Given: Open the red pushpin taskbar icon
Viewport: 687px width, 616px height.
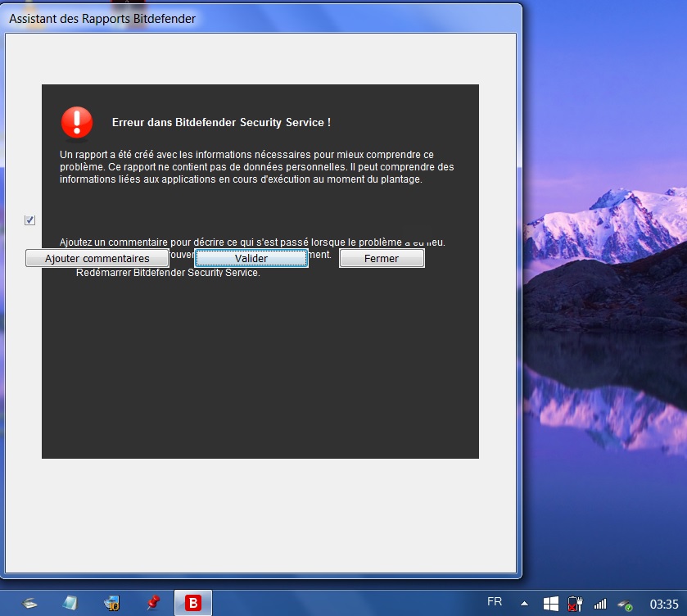Looking at the screenshot, I should pos(153,603).
